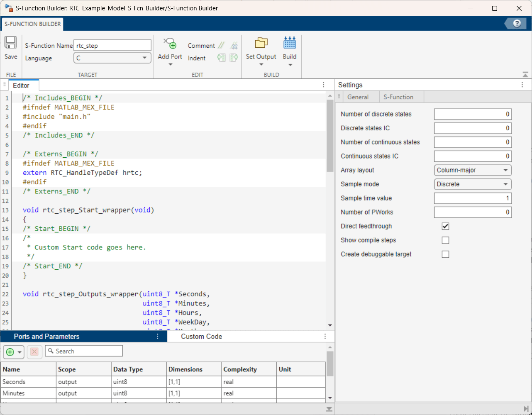This screenshot has width=532, height=415.
Task: Switch to the Custom Code tab
Action: [x=201, y=337]
